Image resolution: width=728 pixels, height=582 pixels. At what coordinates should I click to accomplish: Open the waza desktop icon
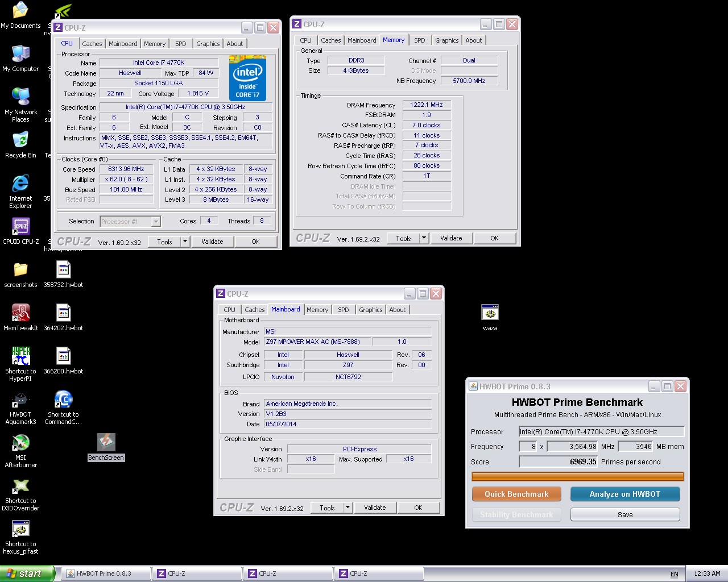click(490, 317)
